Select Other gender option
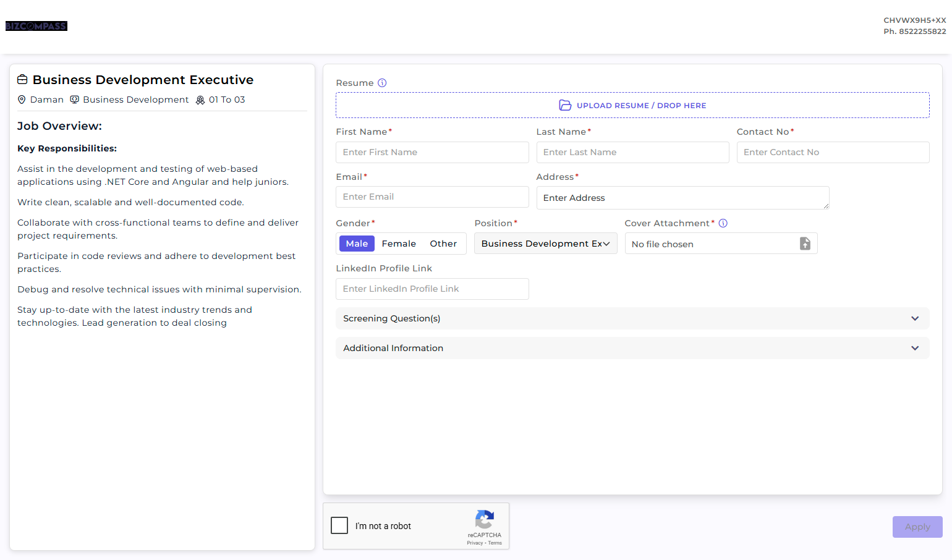The image size is (952, 560). pyautogui.click(x=443, y=244)
